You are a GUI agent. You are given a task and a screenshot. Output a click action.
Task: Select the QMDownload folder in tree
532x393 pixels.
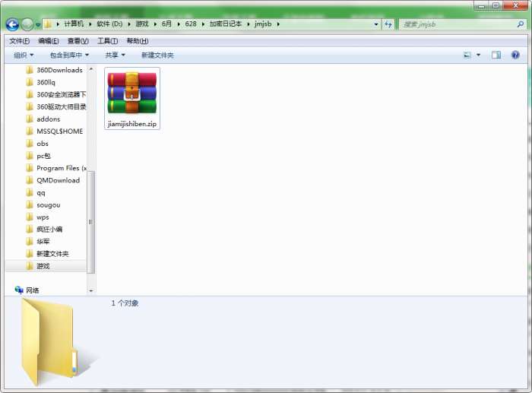52,181
